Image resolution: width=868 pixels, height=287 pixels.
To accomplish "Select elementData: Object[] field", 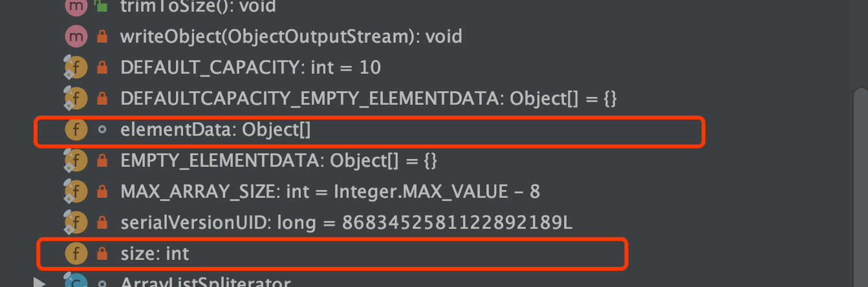I will pos(215,130).
